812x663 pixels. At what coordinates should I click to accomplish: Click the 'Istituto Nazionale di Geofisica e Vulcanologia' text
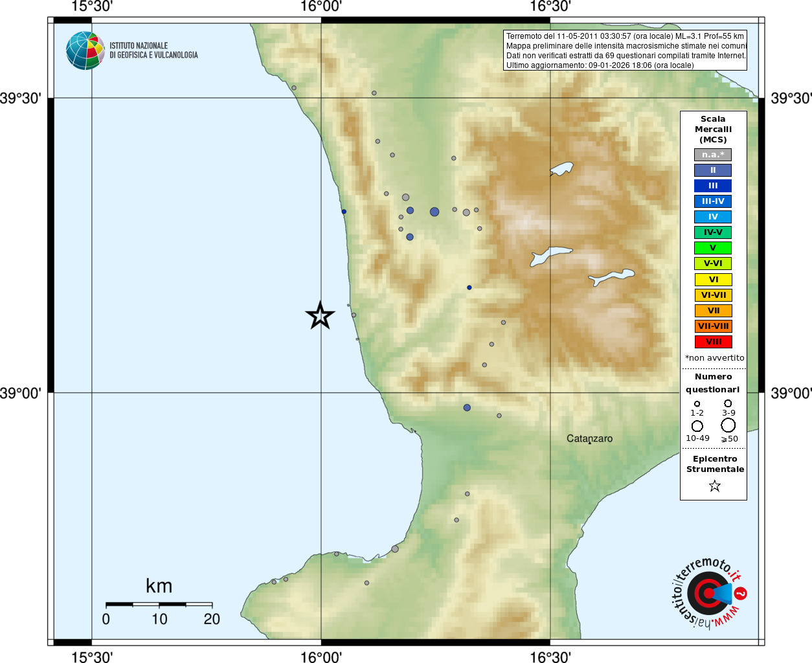[x=153, y=51]
